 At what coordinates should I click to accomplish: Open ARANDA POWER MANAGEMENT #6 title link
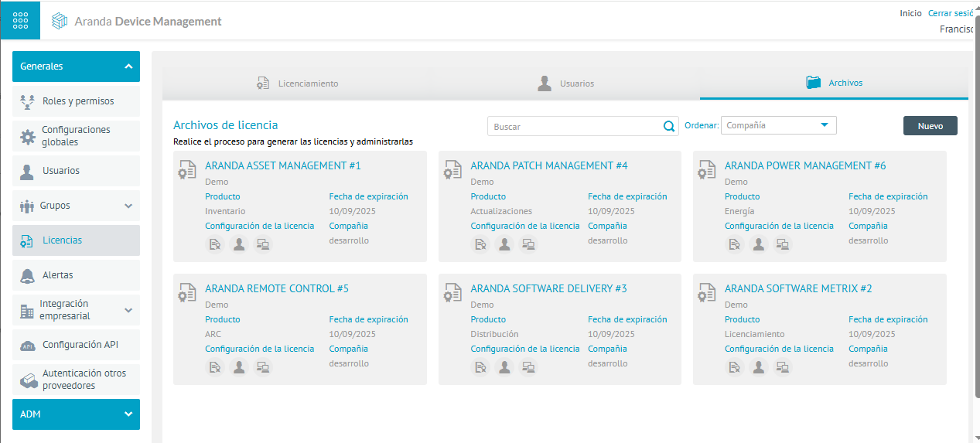point(805,165)
